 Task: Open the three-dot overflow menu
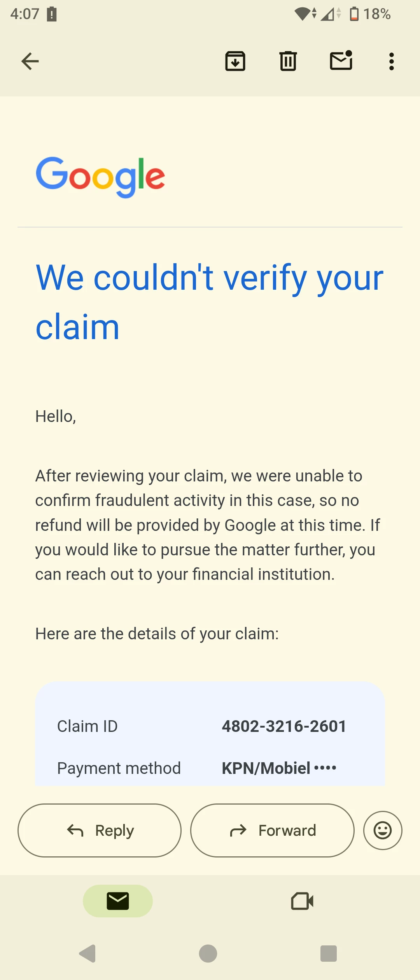tap(392, 61)
